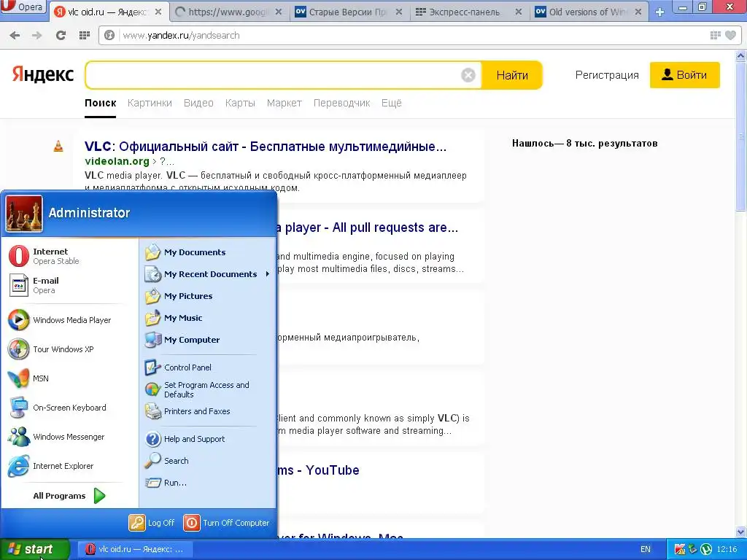
Task: Open On-Screen Keyboard
Action: coord(71,408)
